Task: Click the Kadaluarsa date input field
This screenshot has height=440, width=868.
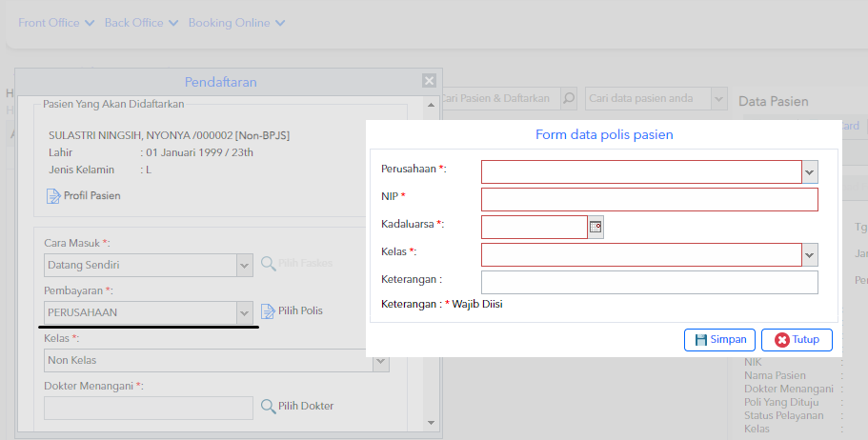Action: pos(534,227)
